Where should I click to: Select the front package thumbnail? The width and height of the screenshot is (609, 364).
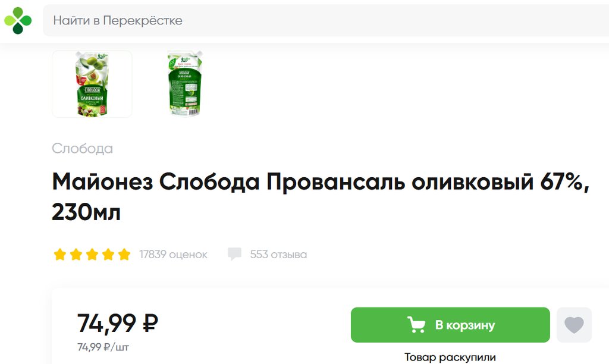[92, 84]
